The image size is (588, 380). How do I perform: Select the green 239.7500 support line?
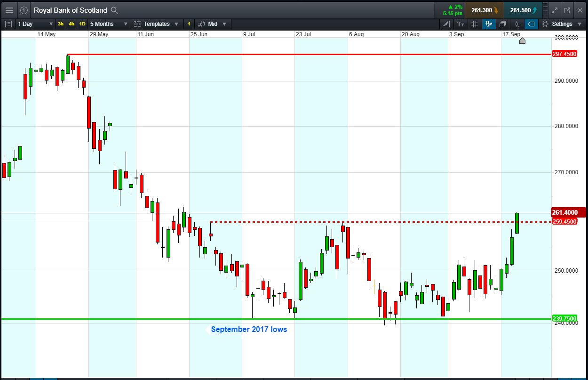tap(275, 319)
